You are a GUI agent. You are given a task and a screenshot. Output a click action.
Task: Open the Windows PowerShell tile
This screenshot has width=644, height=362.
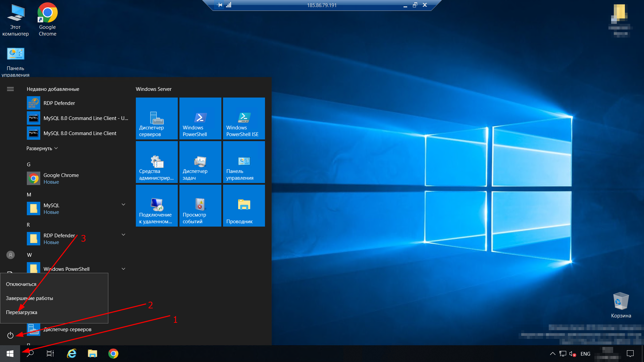pyautogui.click(x=200, y=118)
